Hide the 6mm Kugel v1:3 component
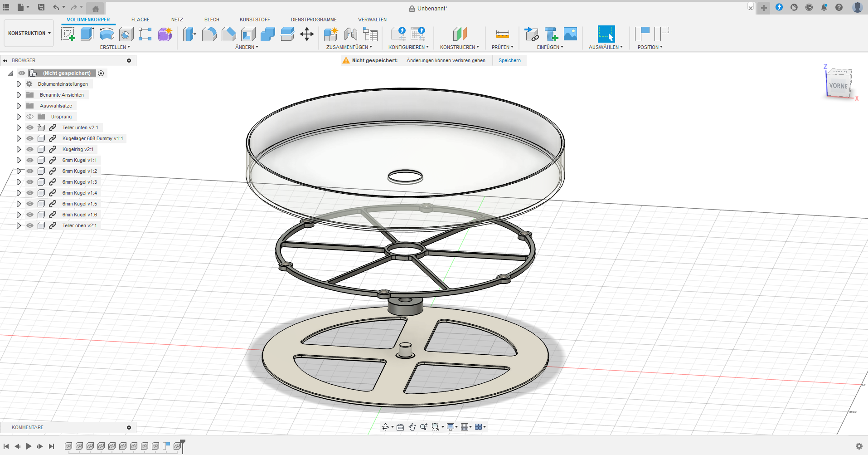The height and width of the screenshot is (455, 868). pyautogui.click(x=30, y=182)
